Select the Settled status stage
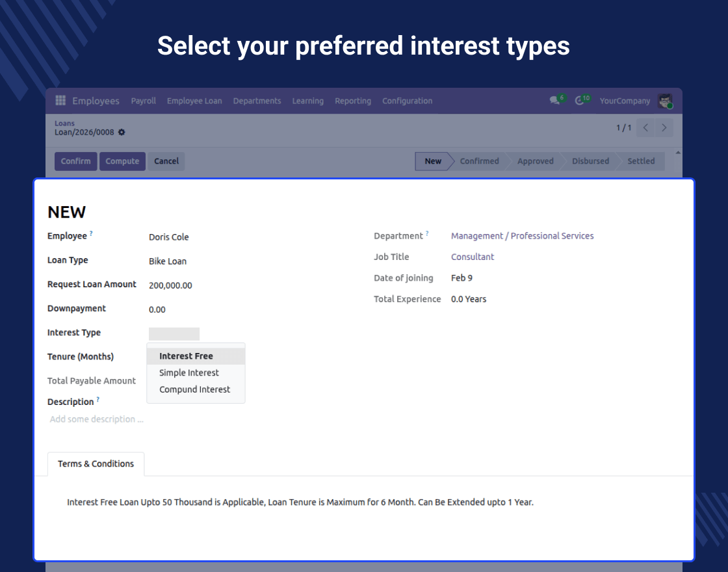This screenshot has height=572, width=728. (641, 161)
